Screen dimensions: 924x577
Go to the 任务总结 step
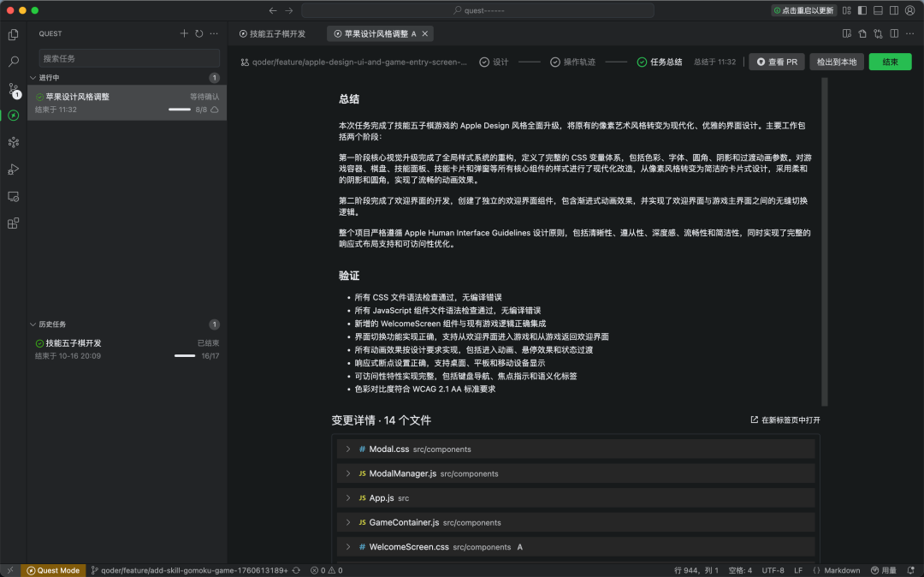point(660,62)
